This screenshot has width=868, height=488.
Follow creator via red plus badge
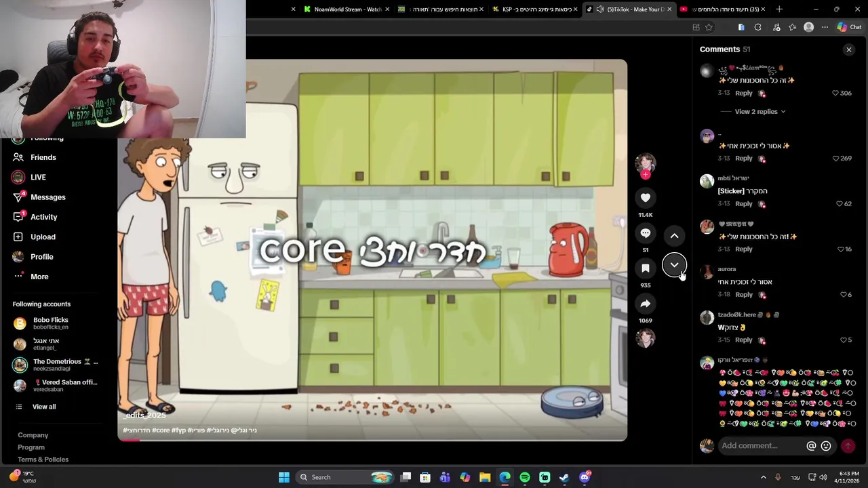click(x=646, y=175)
